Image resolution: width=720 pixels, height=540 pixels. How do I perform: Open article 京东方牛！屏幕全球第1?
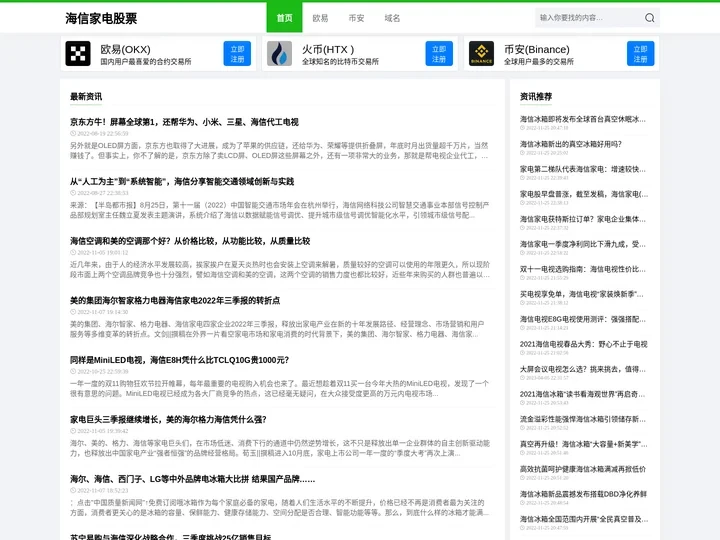coord(184,122)
